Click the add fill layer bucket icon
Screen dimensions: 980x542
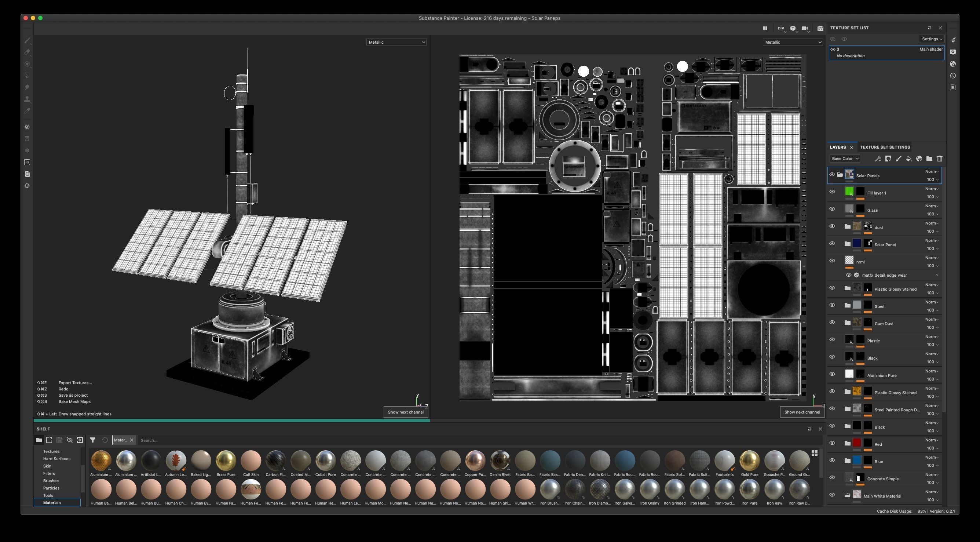[908, 159]
